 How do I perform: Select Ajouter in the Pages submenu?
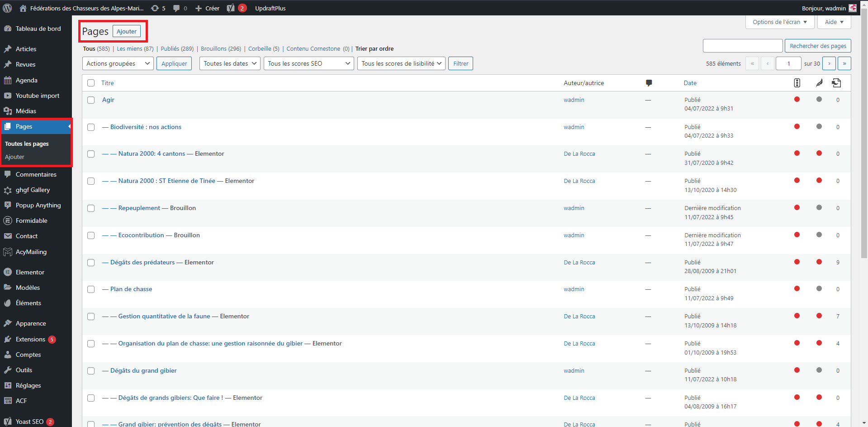coord(15,157)
